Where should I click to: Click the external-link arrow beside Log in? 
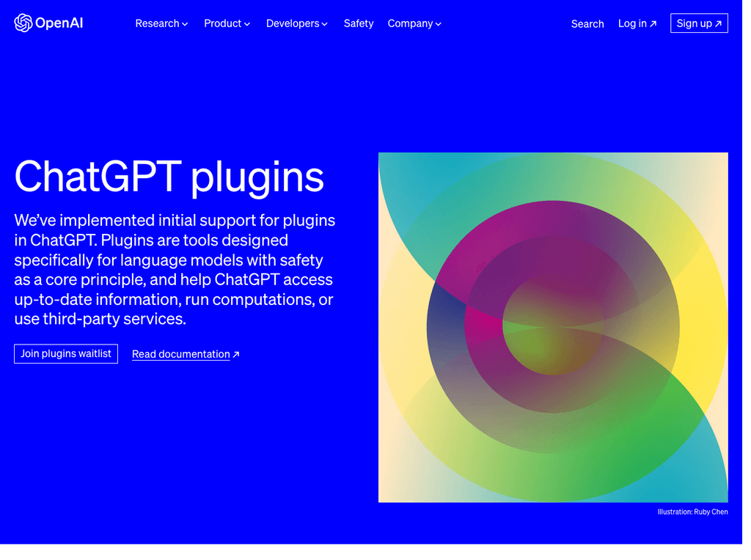point(653,23)
